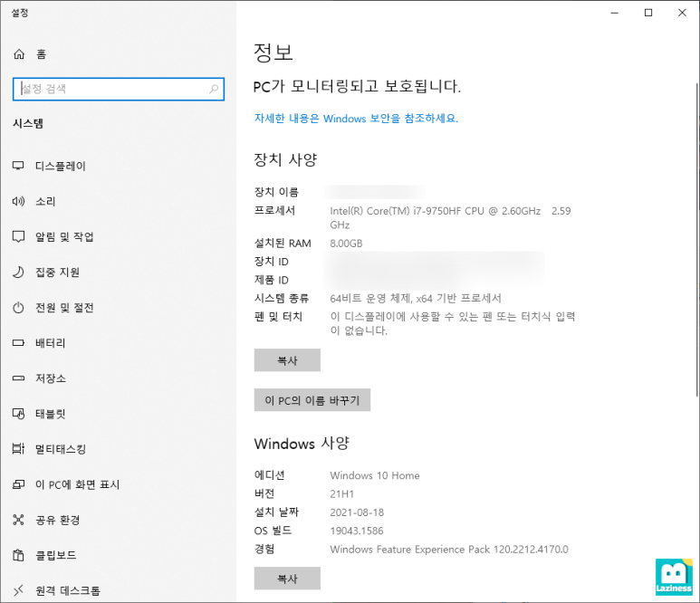This screenshot has height=603, width=700.
Task: Click the 태블릿 tablet icon
Action: [18, 414]
